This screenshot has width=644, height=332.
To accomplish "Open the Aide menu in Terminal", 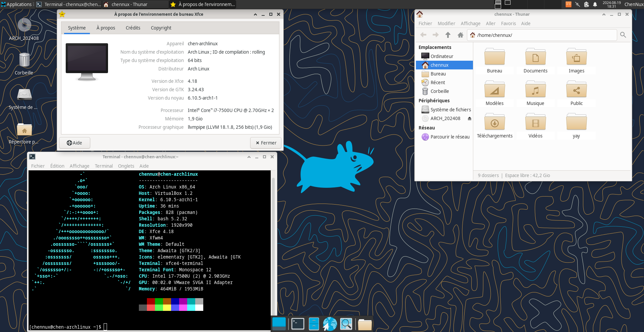I will (144, 166).
